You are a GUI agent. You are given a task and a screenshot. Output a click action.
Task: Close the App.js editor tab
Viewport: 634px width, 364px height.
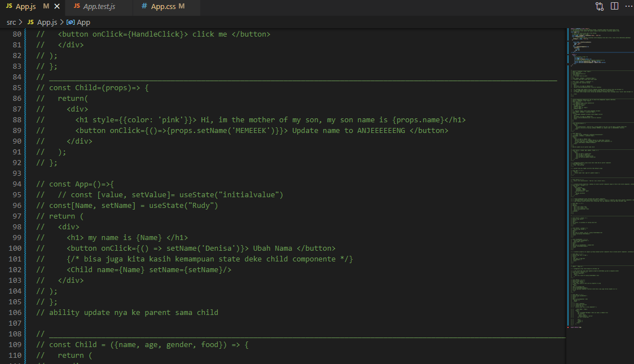coord(57,6)
